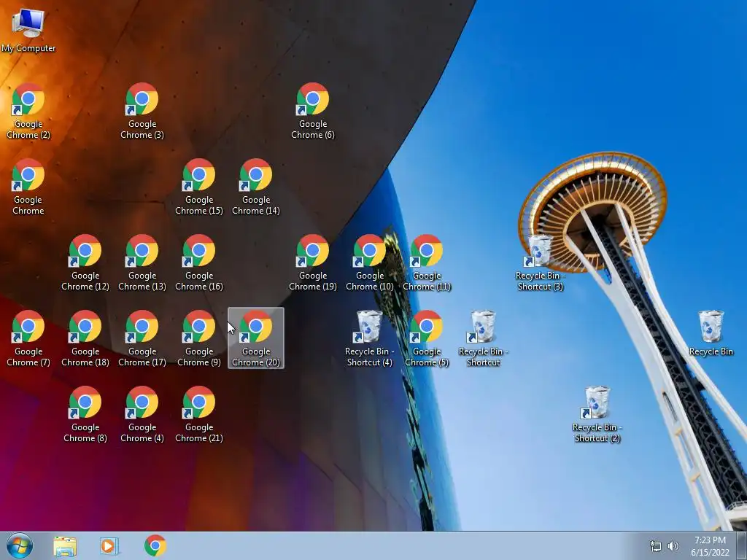Open Windows Explorer from the taskbar
Image resolution: width=747 pixels, height=560 pixels.
(x=65, y=546)
